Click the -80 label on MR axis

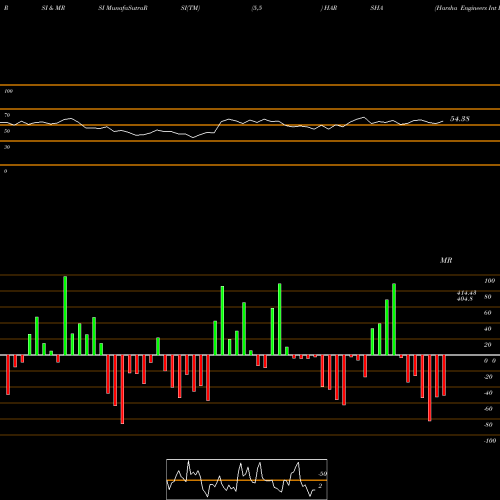click(x=488, y=425)
